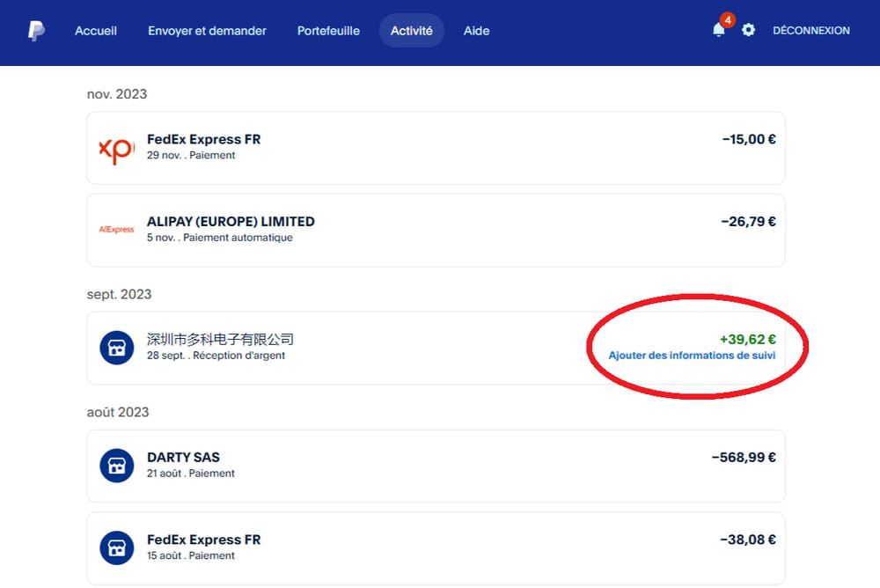Image resolution: width=880 pixels, height=588 pixels.
Task: Open the Portefeuille tab
Action: click(328, 31)
